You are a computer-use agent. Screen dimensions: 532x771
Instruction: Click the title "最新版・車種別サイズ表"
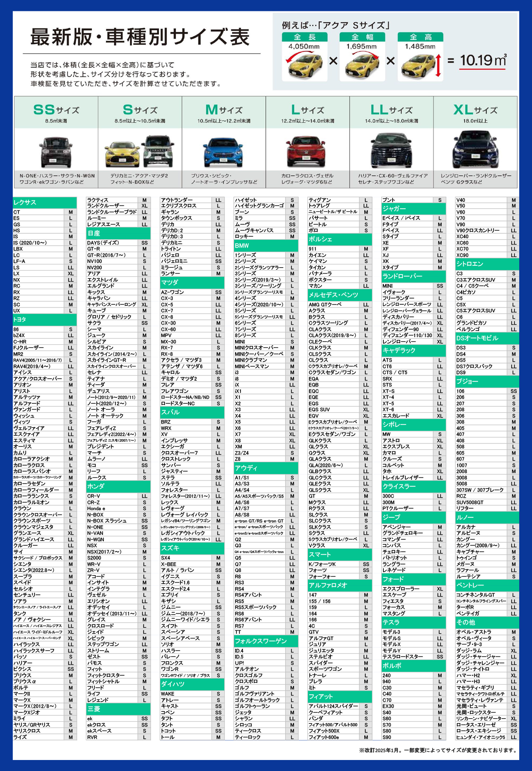(x=140, y=37)
